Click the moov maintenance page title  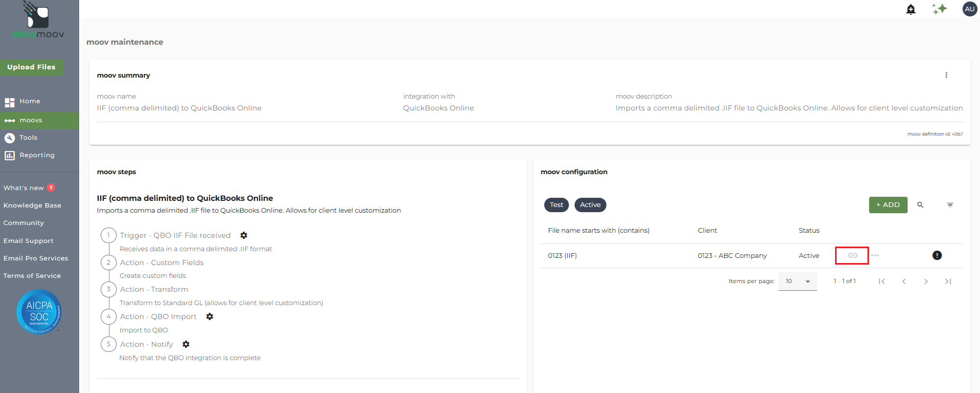coord(125,42)
